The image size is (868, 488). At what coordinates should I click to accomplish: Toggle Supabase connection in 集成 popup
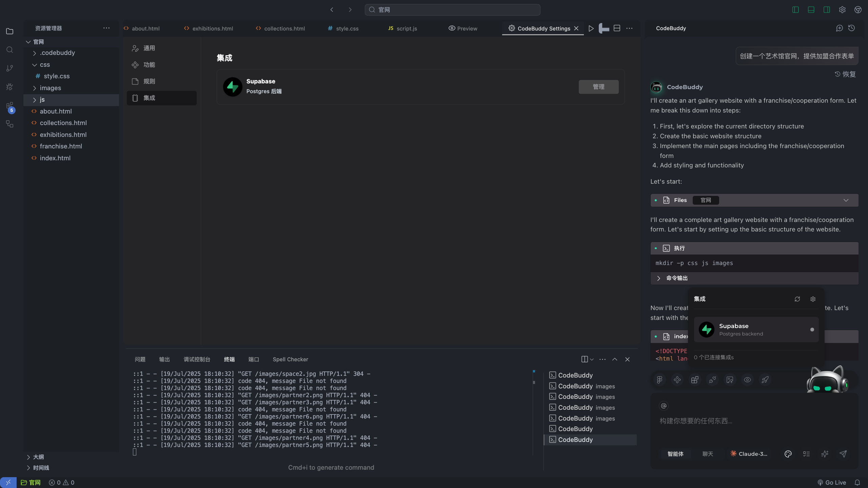(812, 330)
